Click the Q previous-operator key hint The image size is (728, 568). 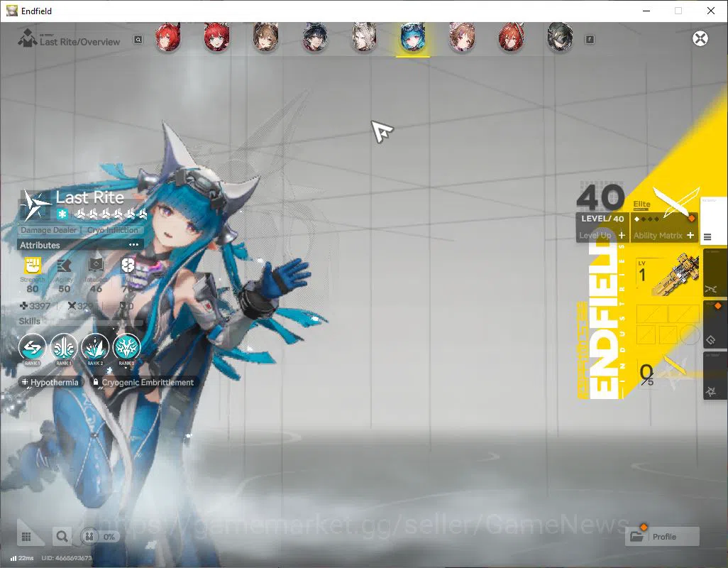[138, 40]
